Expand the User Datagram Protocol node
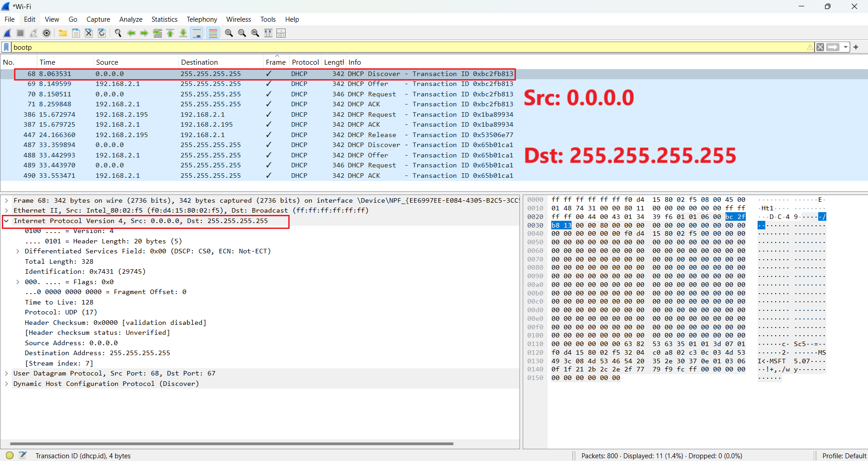 (x=6, y=373)
